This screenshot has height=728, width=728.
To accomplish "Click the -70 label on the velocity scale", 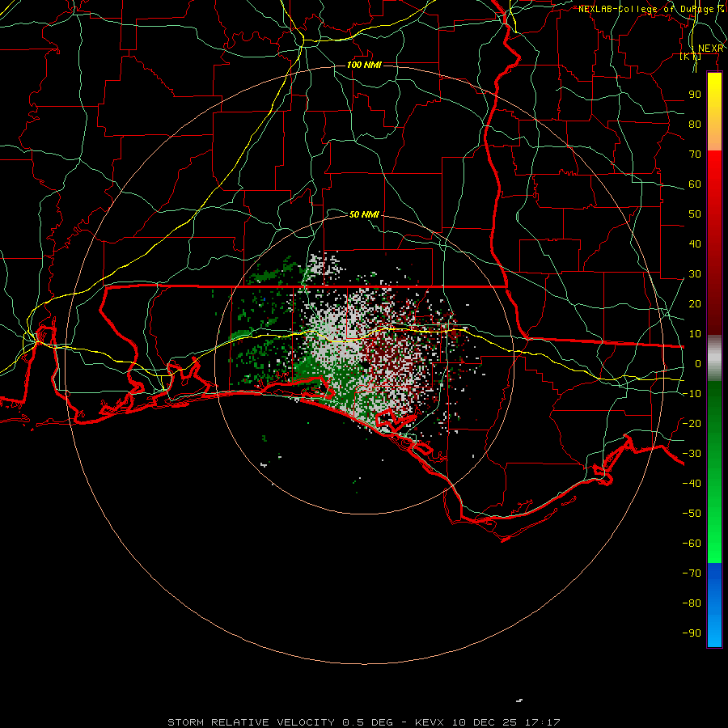I will pyautogui.click(x=692, y=573).
